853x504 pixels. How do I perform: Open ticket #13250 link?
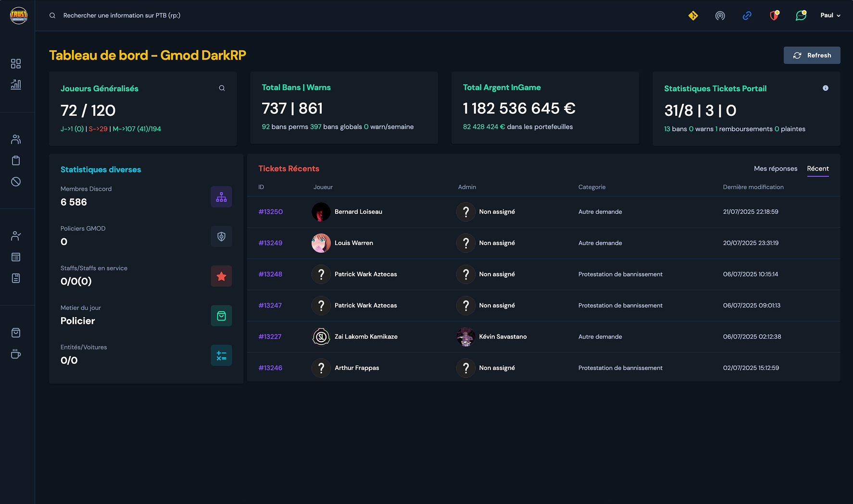271,212
